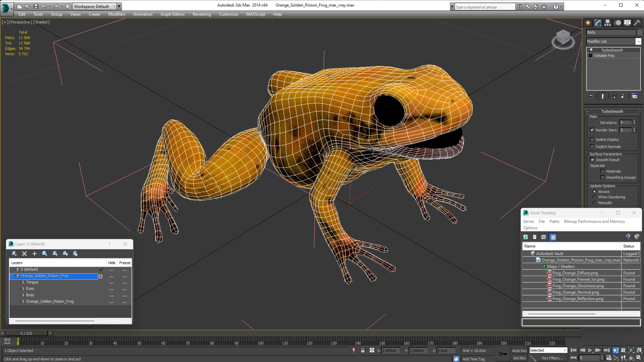Click the Pin Stack icon

pyautogui.click(x=591, y=96)
